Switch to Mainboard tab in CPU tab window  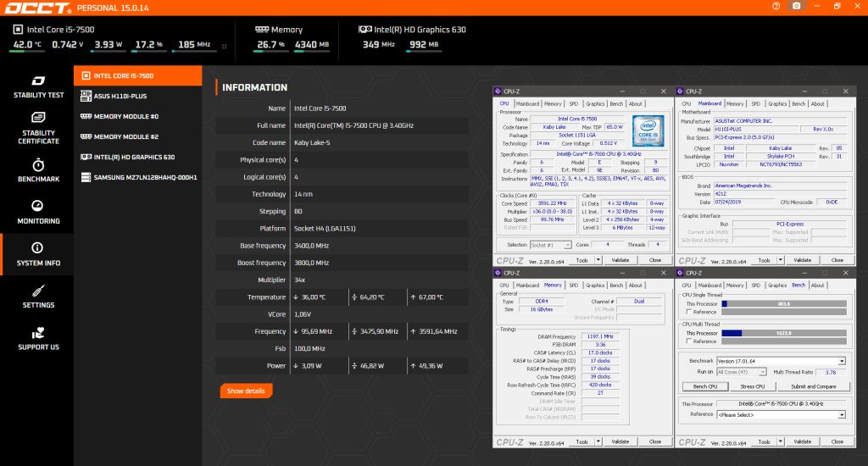(527, 104)
